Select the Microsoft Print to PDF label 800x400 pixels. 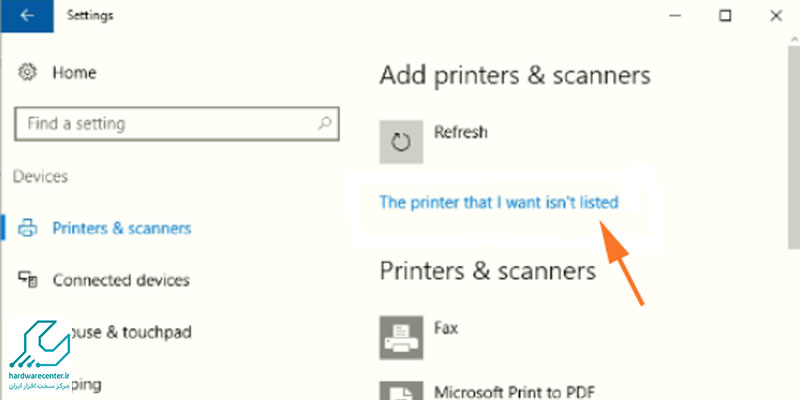[x=515, y=390]
